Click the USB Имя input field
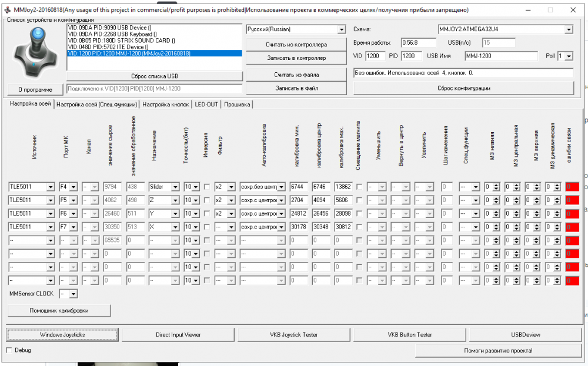 tap(500, 56)
